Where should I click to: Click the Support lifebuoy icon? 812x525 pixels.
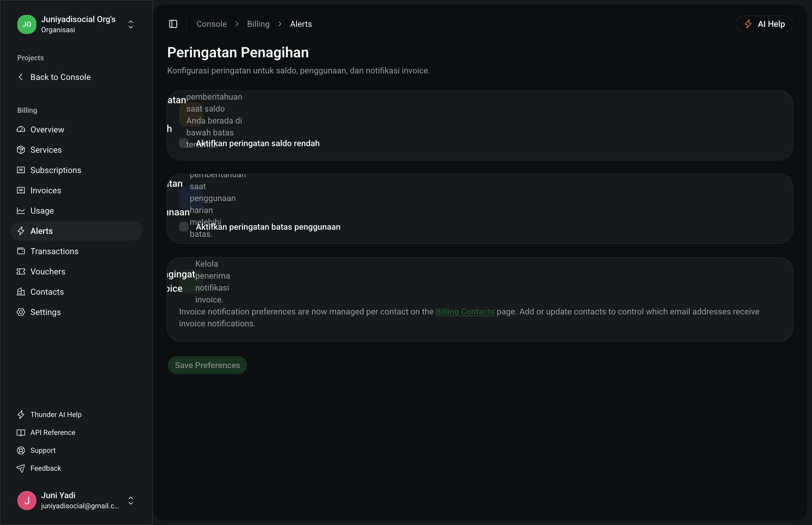coord(21,450)
